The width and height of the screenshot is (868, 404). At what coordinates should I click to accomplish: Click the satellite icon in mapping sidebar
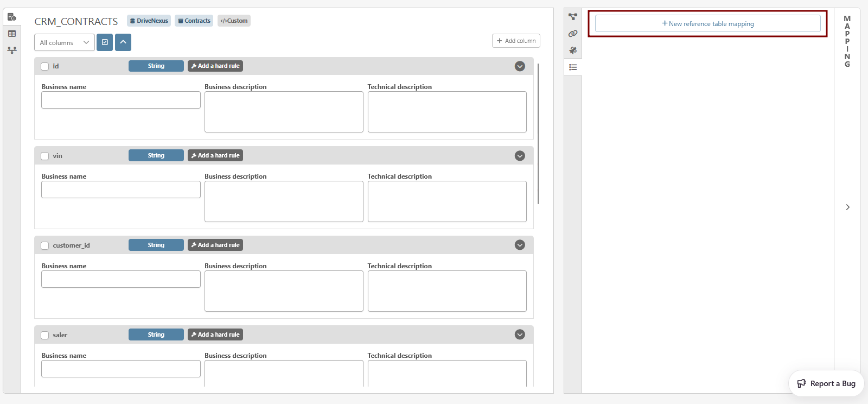[x=573, y=50]
